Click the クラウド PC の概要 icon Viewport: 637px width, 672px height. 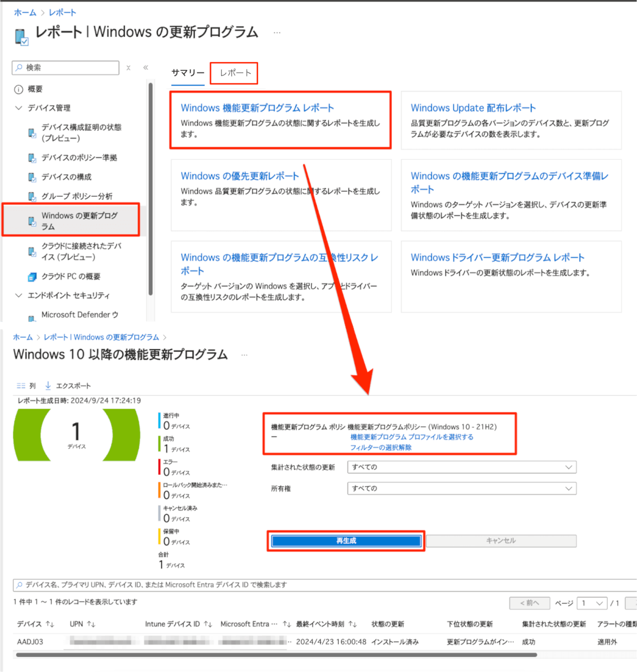pos(32,276)
